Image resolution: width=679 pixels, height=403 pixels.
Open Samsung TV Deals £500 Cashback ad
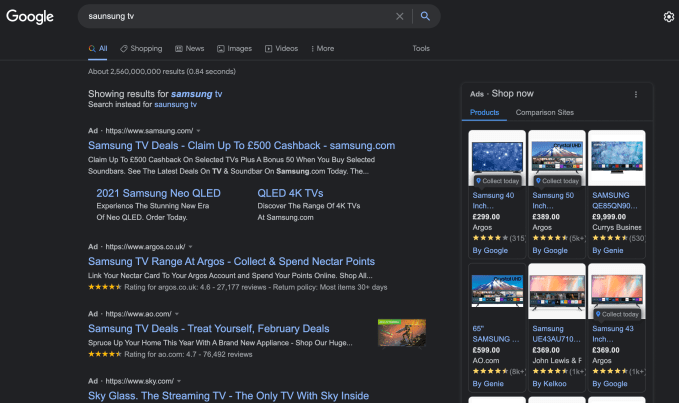pyautogui.click(x=242, y=145)
